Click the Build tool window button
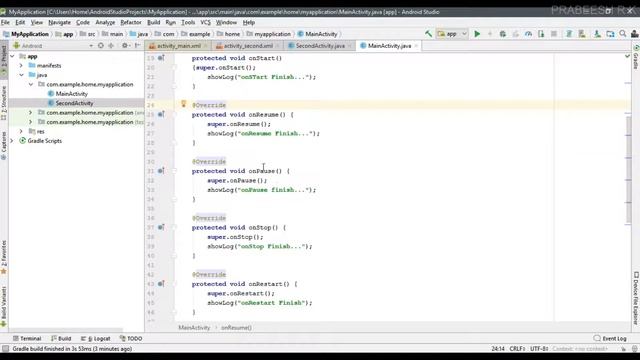 tap(61, 338)
